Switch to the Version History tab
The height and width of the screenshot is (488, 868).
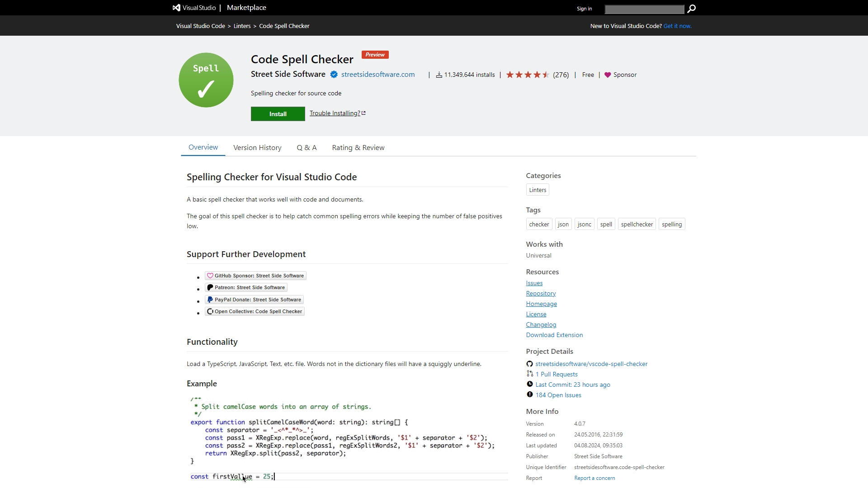[257, 148]
